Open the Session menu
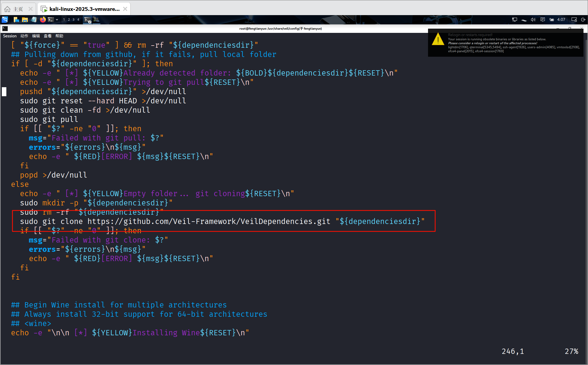Image resolution: width=588 pixels, height=365 pixels. (x=10, y=36)
